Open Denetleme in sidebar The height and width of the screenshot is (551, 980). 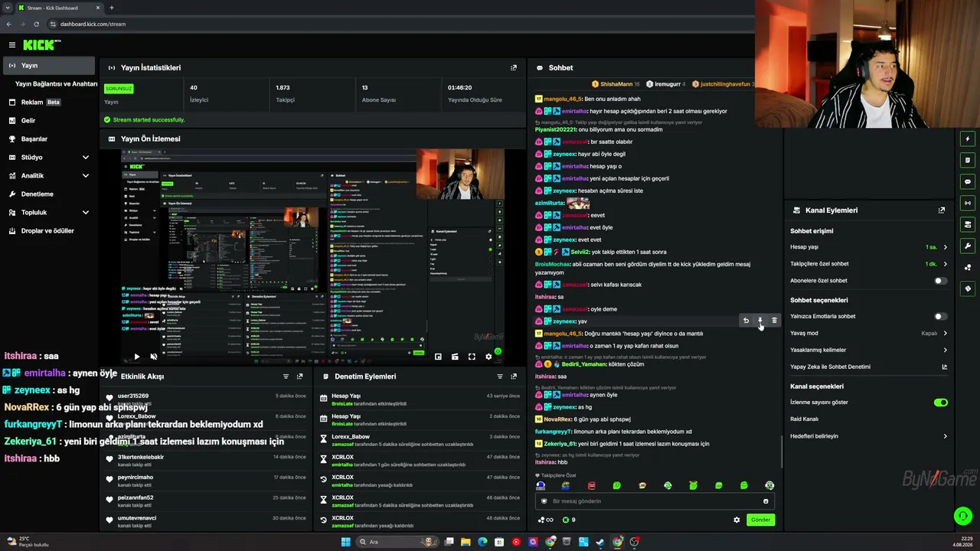tap(49, 194)
